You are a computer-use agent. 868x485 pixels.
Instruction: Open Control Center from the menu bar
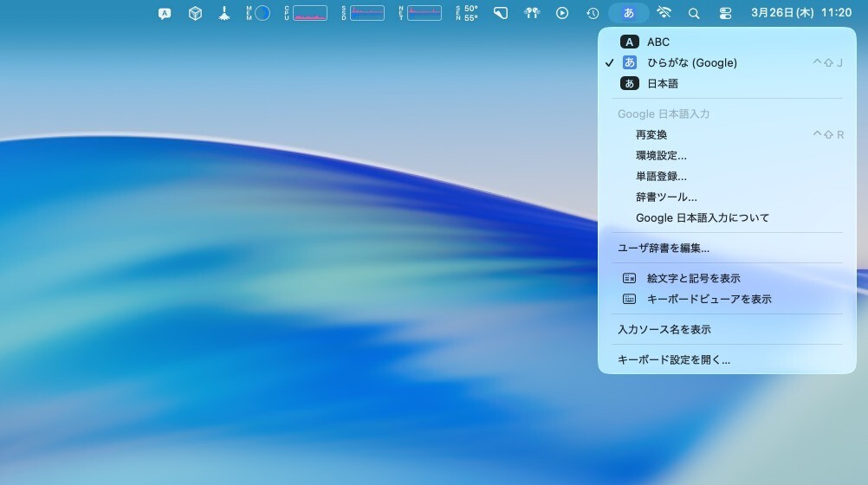725,13
